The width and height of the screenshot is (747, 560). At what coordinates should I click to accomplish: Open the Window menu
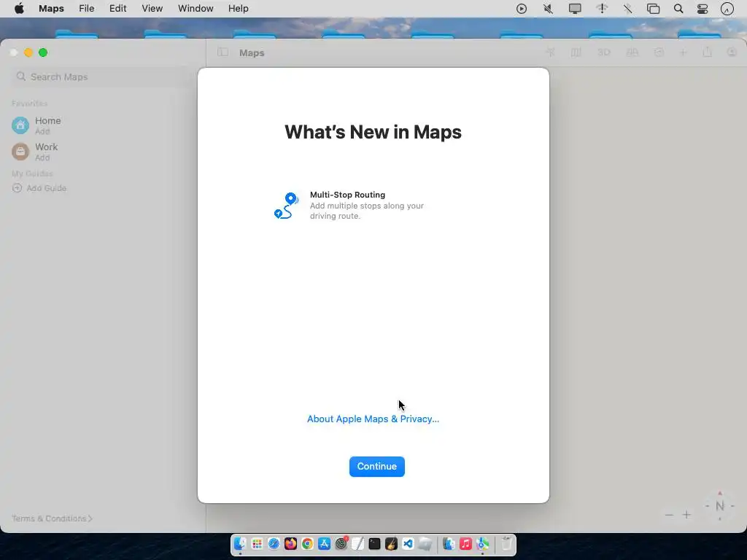click(x=196, y=9)
